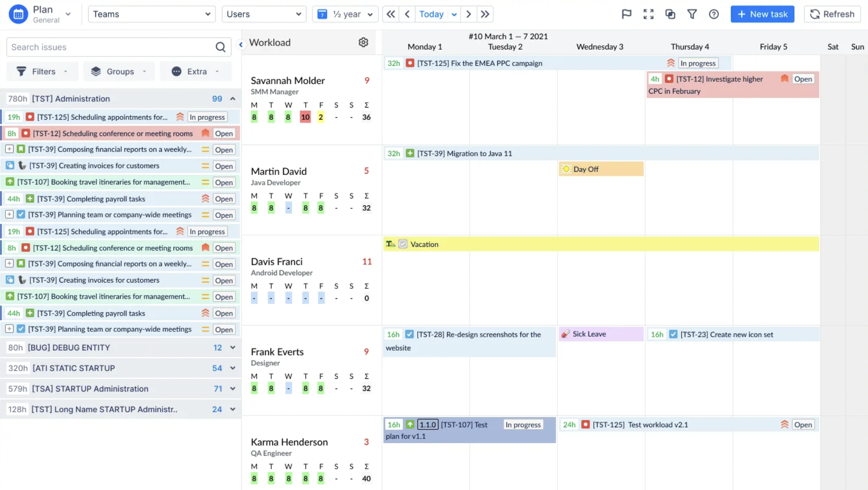Open Workload settings with the gear icon
This screenshot has width=868, height=490.
(x=363, y=42)
